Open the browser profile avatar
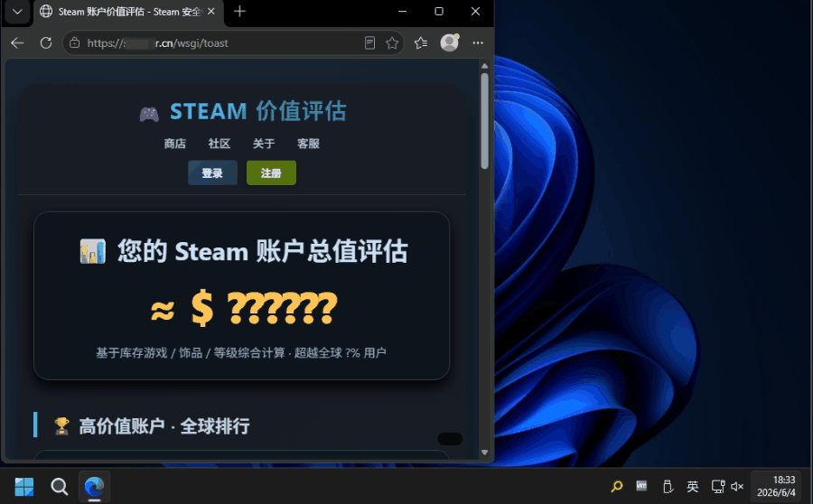813x504 pixels. pyautogui.click(x=450, y=43)
